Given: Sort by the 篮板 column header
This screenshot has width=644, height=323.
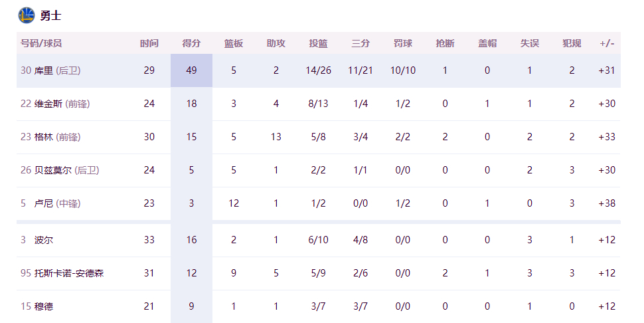Looking at the screenshot, I should [x=234, y=43].
